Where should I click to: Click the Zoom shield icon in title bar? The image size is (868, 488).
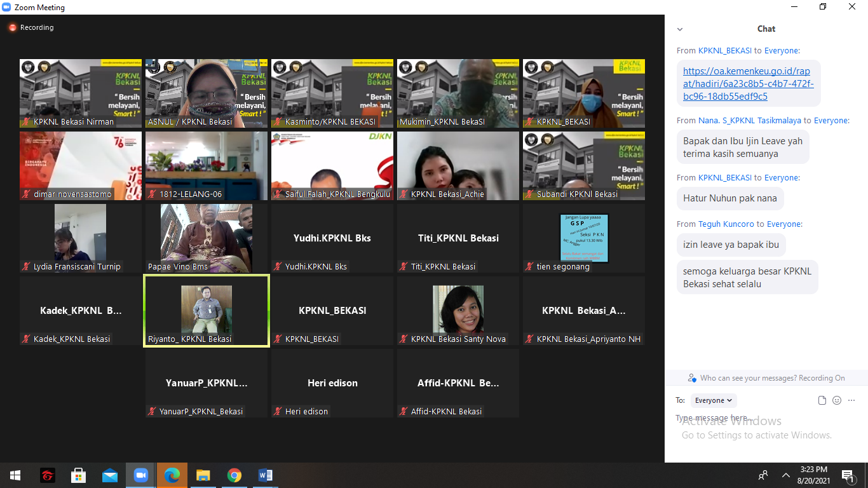(x=7, y=8)
